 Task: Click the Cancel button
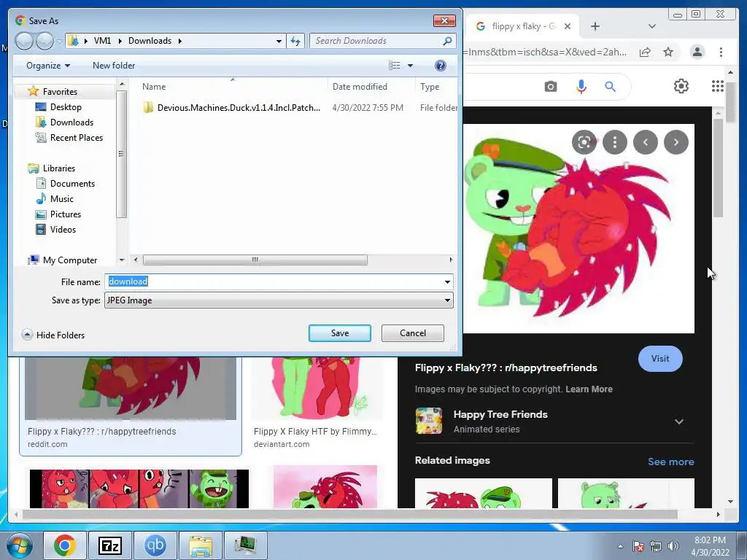click(x=413, y=333)
